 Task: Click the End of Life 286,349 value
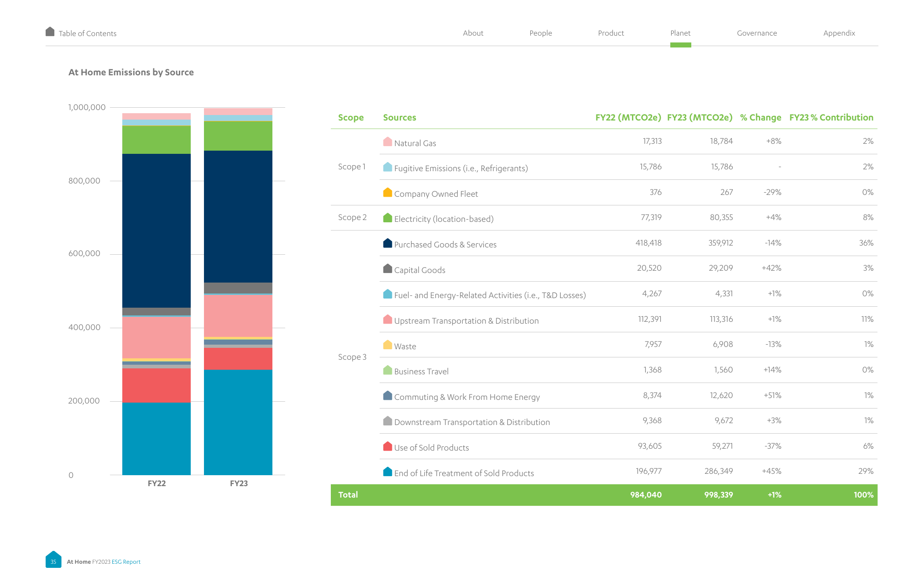click(719, 471)
